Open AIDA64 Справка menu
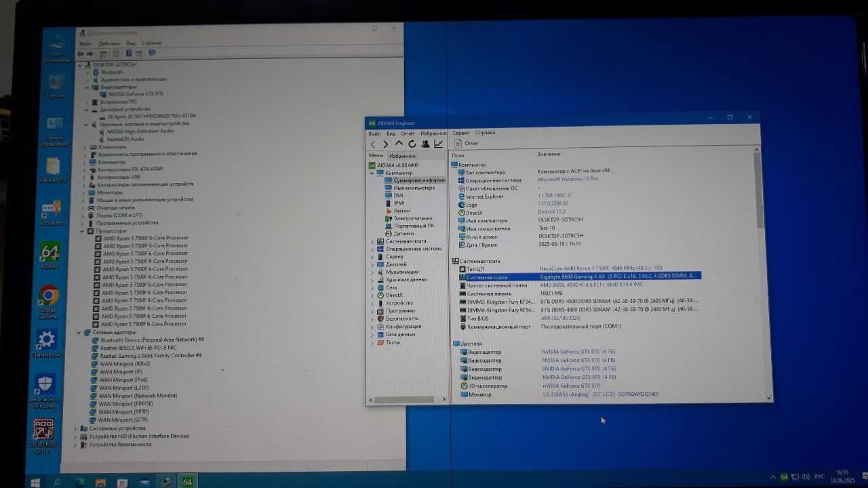The image size is (868, 488). (x=485, y=133)
